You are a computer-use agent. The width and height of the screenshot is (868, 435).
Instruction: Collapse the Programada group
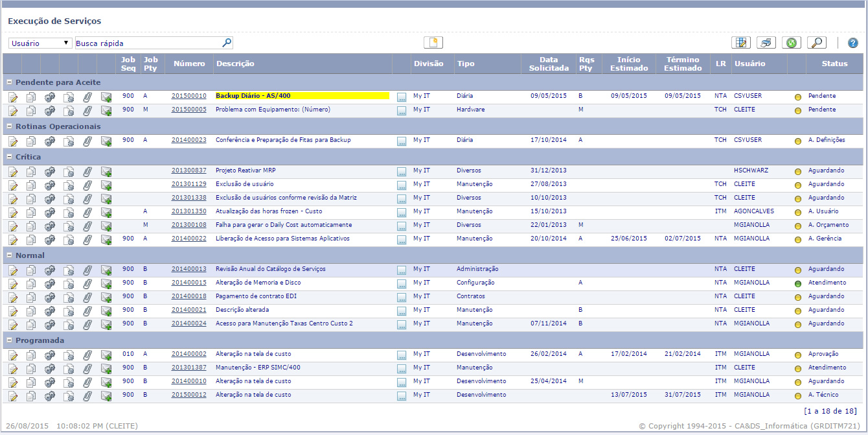pyautogui.click(x=10, y=341)
